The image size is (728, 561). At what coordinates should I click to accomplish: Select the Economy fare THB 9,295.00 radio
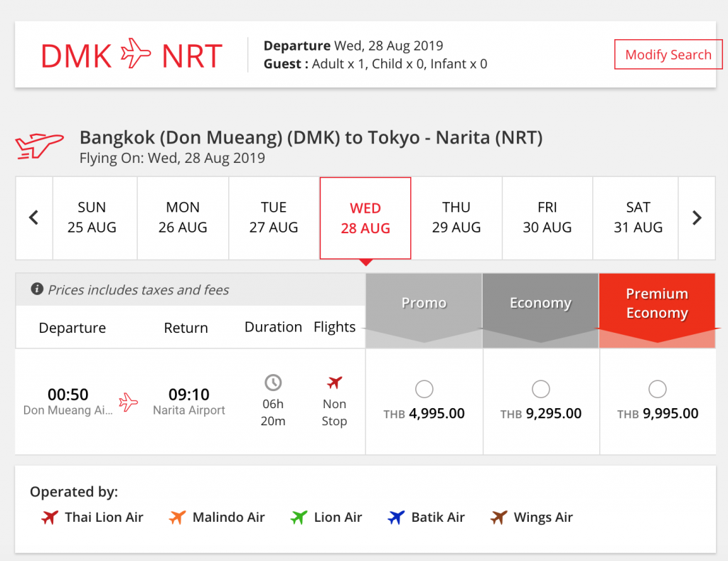point(541,389)
